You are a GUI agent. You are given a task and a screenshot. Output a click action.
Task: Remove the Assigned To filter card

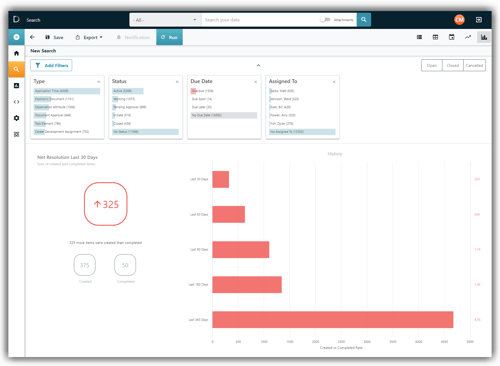[334, 82]
